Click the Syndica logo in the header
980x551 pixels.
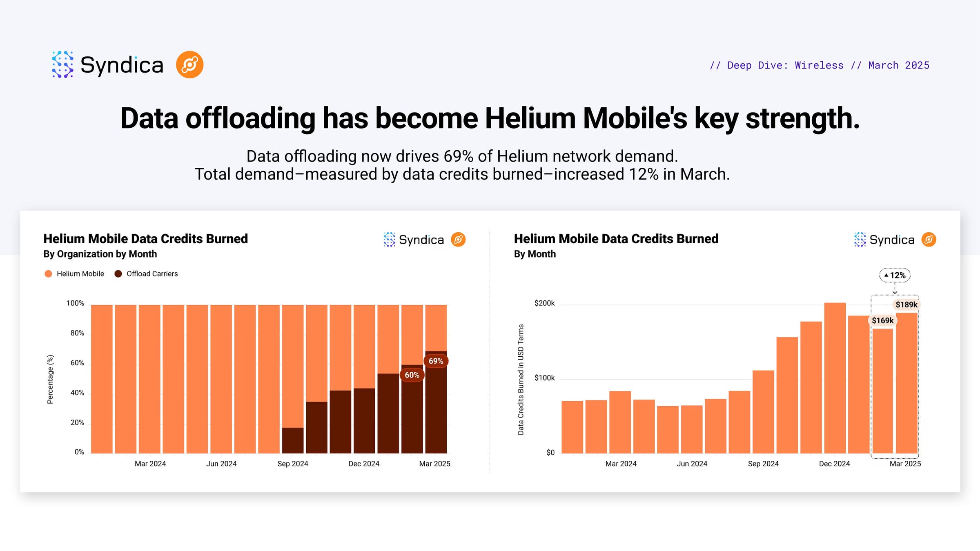coord(107,64)
